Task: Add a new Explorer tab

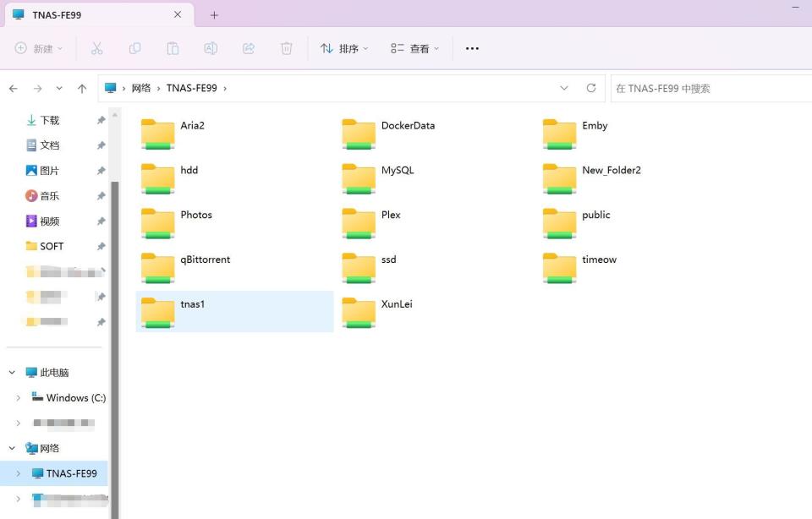Action: point(214,15)
